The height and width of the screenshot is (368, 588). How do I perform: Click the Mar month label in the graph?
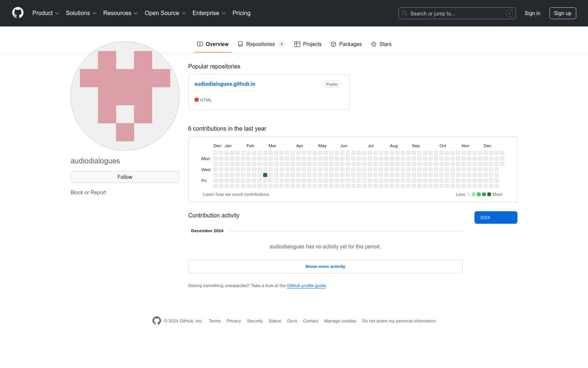pyautogui.click(x=272, y=146)
